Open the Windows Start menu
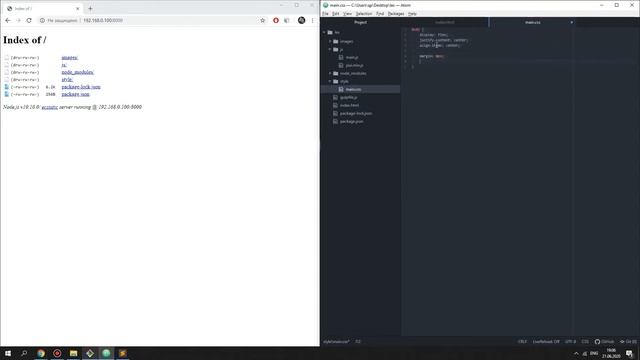 [8, 353]
